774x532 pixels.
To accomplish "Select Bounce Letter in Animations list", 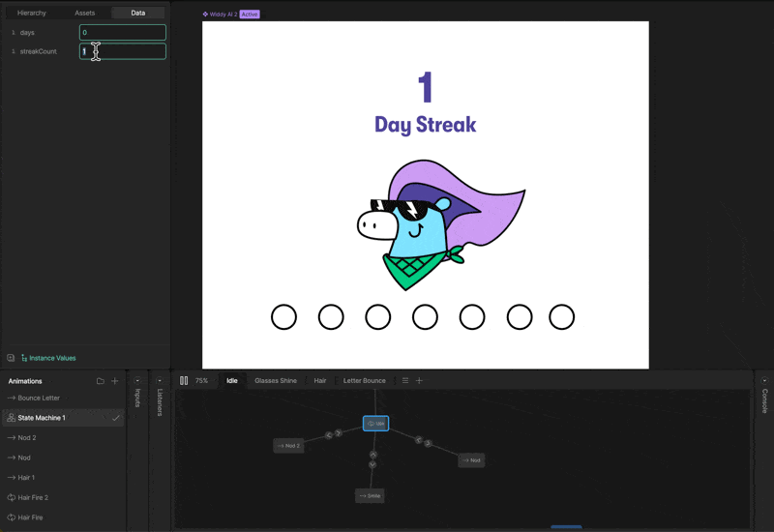I will (39, 398).
